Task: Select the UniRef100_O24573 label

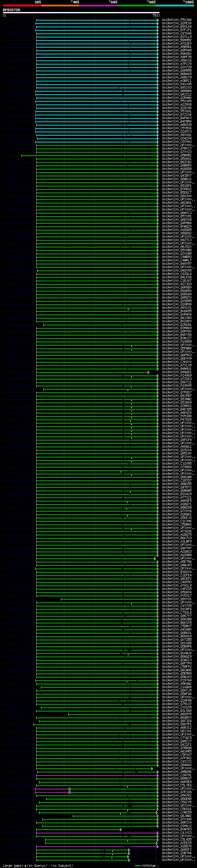Action: pyautogui.click(x=177, y=131)
